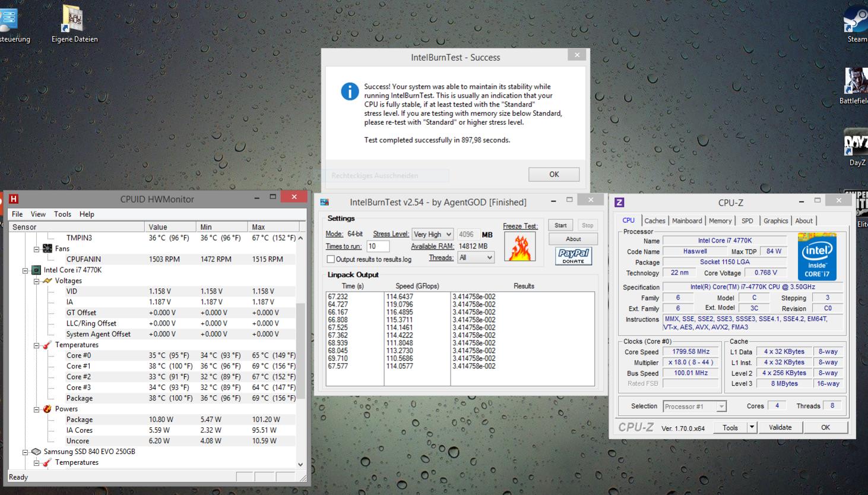Click the blue info icon in Success dialog
The image size is (868, 495).
[x=350, y=92]
